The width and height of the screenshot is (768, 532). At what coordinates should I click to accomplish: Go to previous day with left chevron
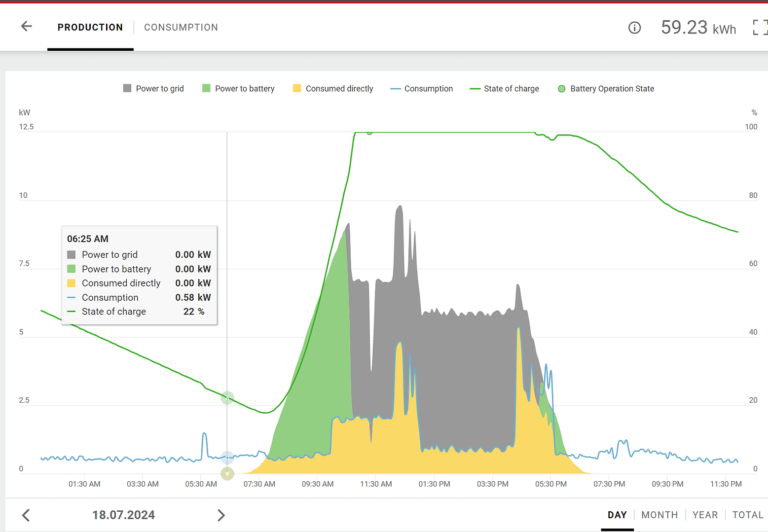pos(26,515)
